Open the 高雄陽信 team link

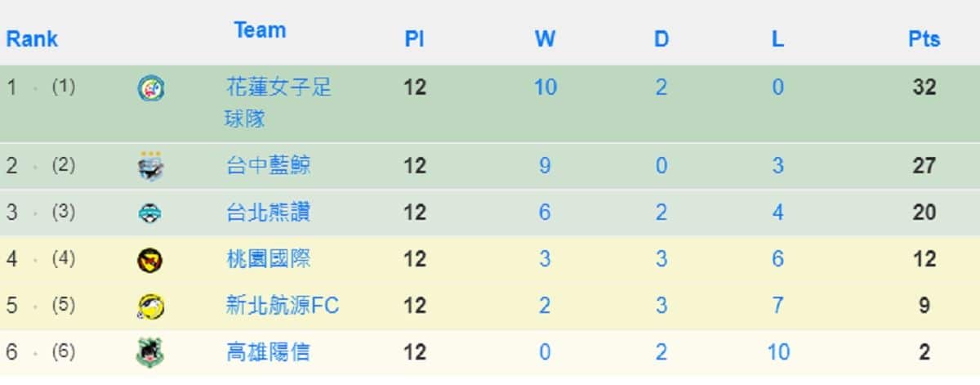(268, 352)
